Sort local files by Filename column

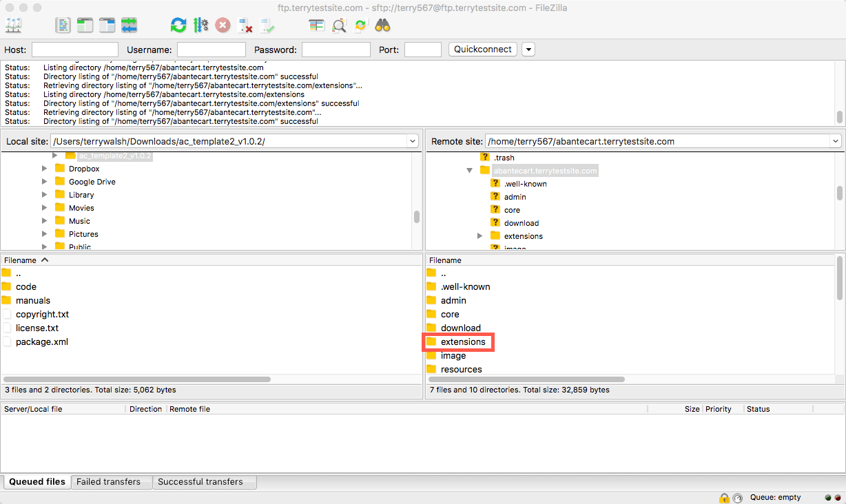(x=211, y=260)
